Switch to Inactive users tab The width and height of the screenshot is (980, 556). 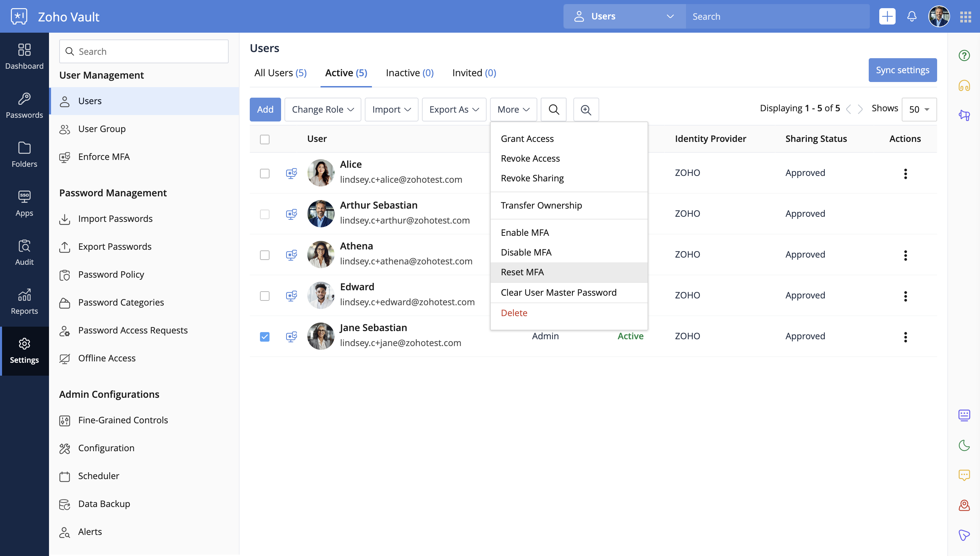410,73
